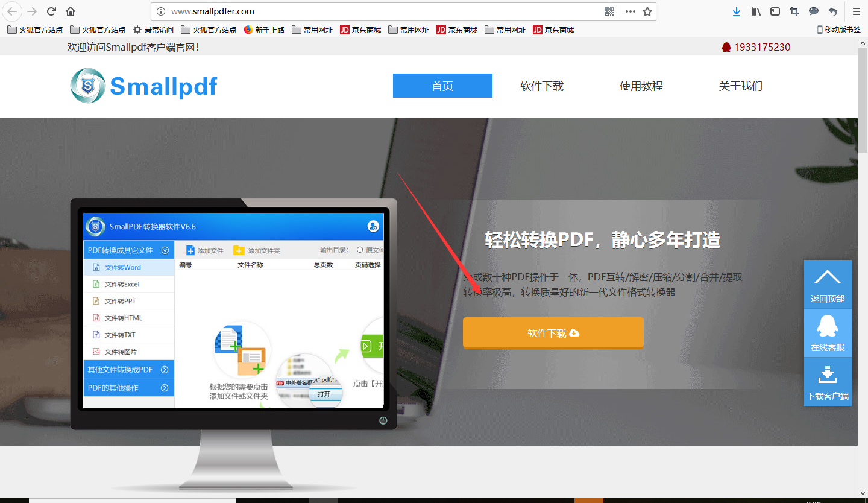Click the SmallPDF software monitor image

[x=234, y=346]
